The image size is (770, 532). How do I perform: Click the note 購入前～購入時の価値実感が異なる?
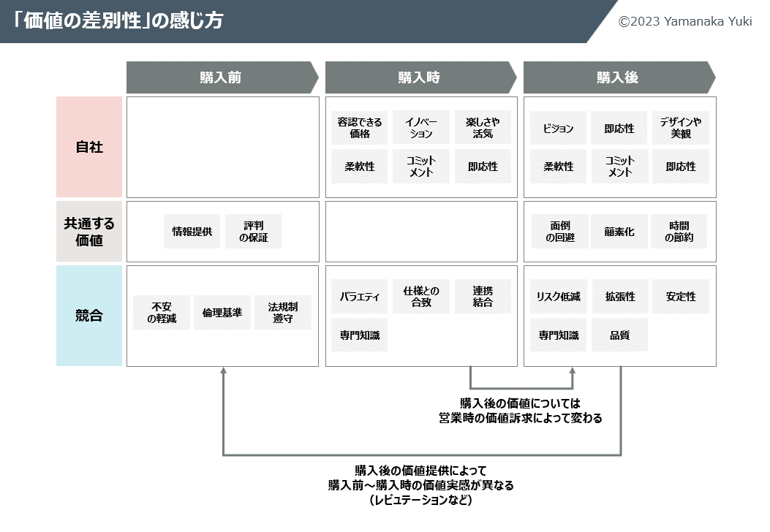point(421,485)
